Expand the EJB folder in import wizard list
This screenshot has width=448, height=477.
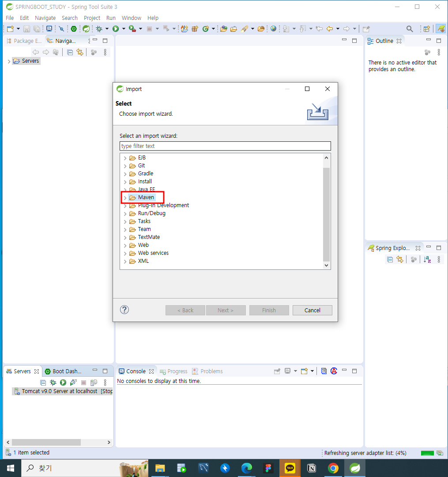coord(125,158)
